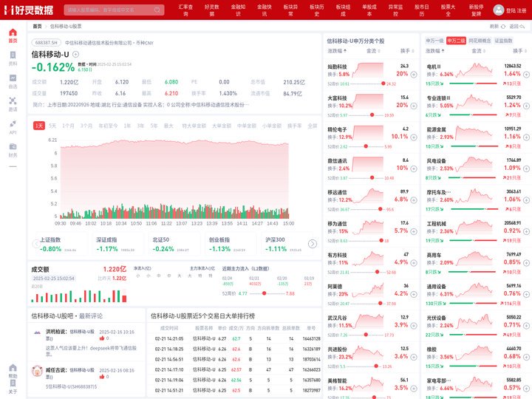Screen dimensions: 532x399
Task: Open 板块异常 in top navigation
Action: click(x=291, y=10)
